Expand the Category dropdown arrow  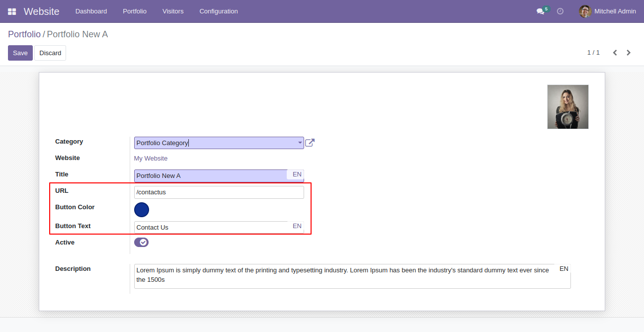point(300,143)
